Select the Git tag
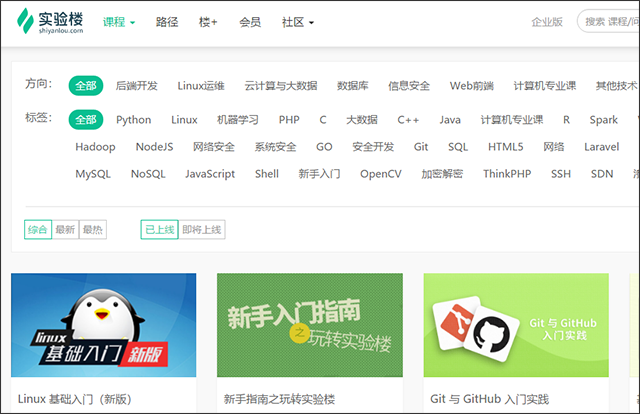This screenshot has width=640, height=414. click(421, 147)
